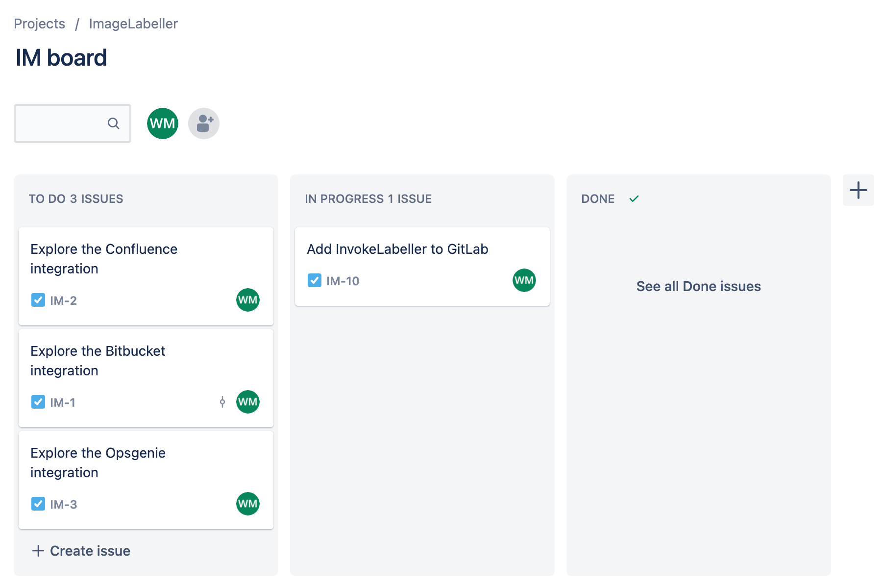This screenshot has width=883, height=588.
Task: Click the green checkmark next to Done
Action: click(634, 198)
